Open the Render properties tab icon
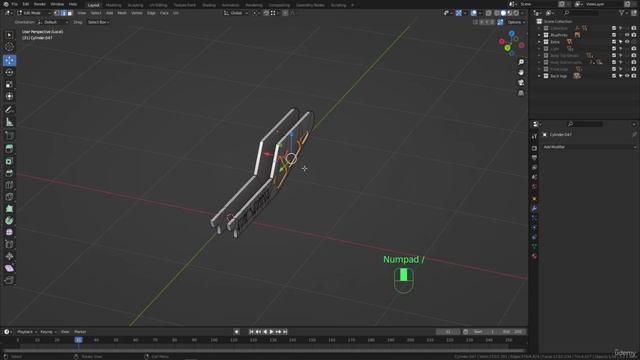The height and width of the screenshot is (360, 640). [534, 148]
